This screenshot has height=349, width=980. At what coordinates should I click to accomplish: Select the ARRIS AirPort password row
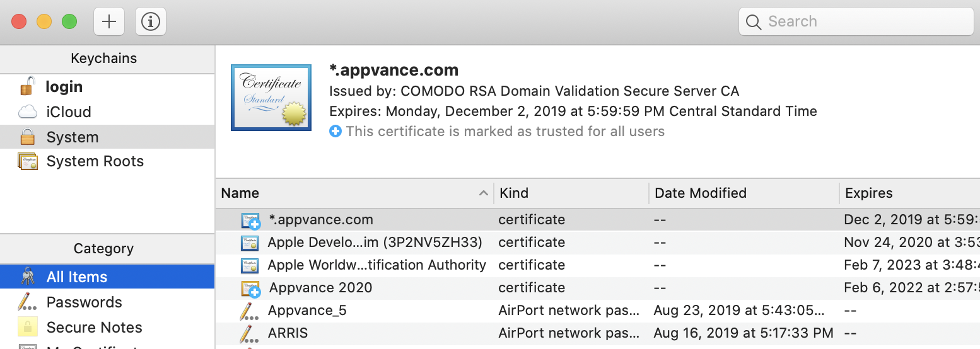point(598,333)
